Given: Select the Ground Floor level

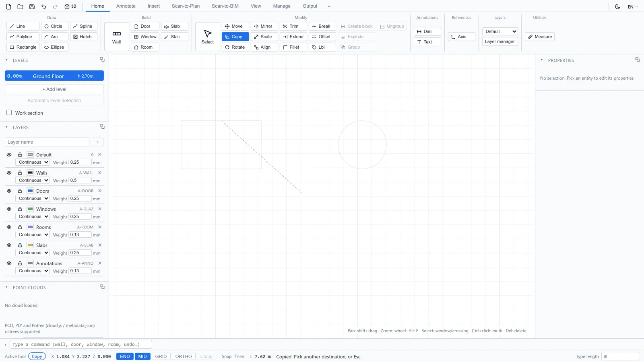Looking at the screenshot, I should click(54, 76).
